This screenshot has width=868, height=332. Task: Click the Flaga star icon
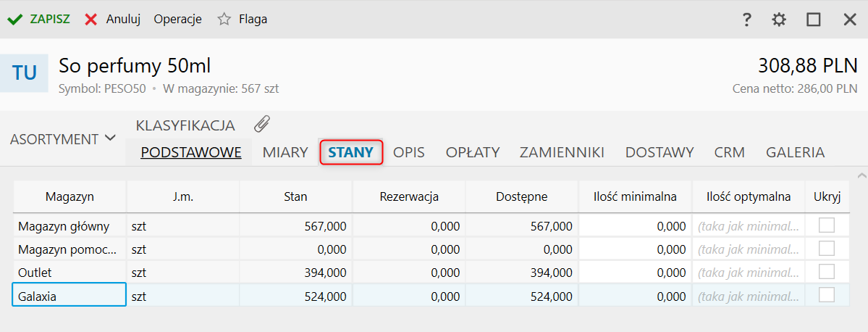tap(224, 20)
